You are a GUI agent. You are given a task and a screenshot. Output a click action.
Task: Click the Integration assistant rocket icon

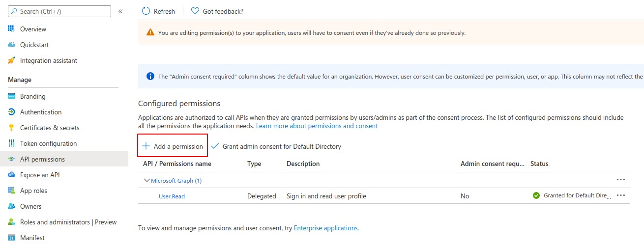(11, 60)
